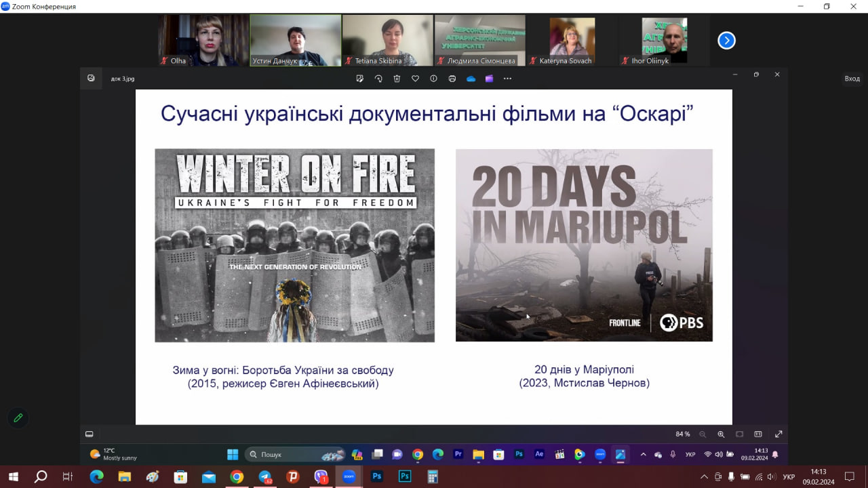Switch the УКР input language on local taskbar
This screenshot has height=488, width=868.
tap(789, 476)
